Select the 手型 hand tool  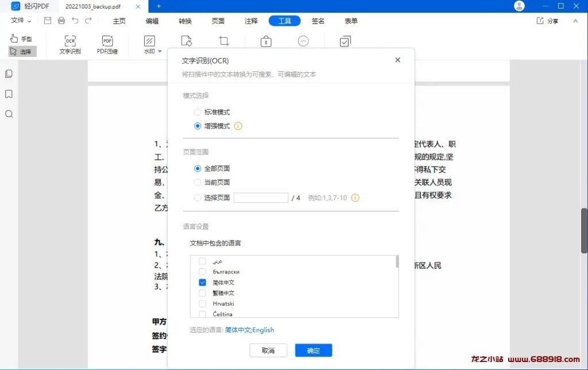(22, 38)
